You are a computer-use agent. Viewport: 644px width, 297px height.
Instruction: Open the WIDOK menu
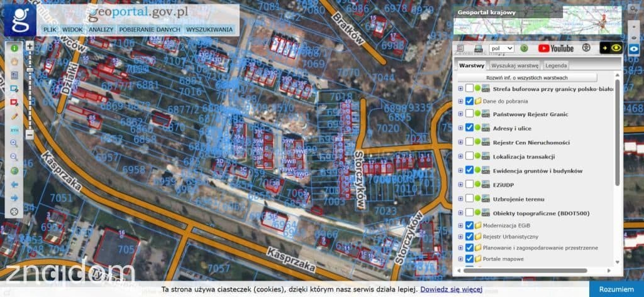[72, 30]
